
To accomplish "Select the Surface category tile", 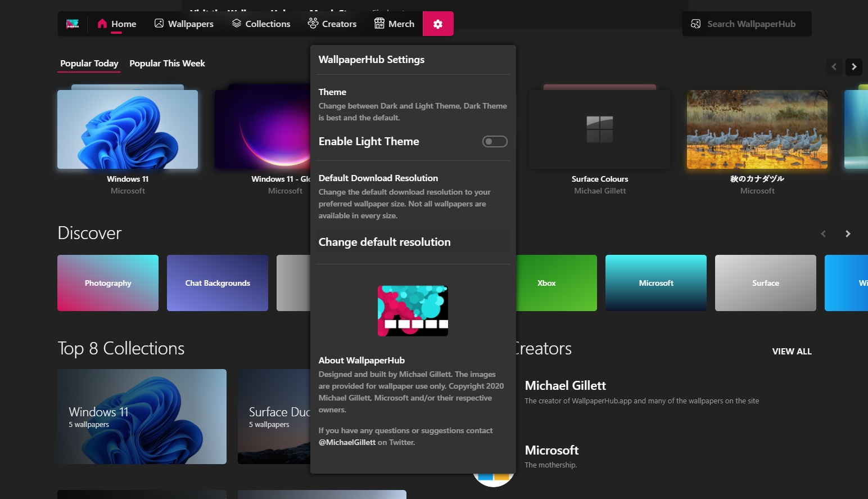I will pos(766,283).
